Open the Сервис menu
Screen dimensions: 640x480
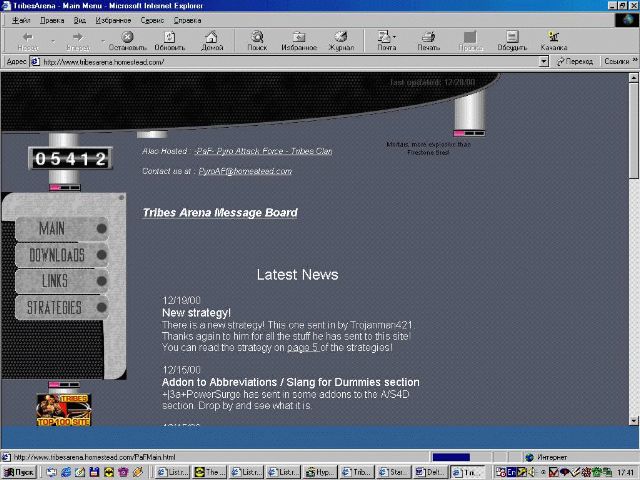pyautogui.click(x=152, y=20)
